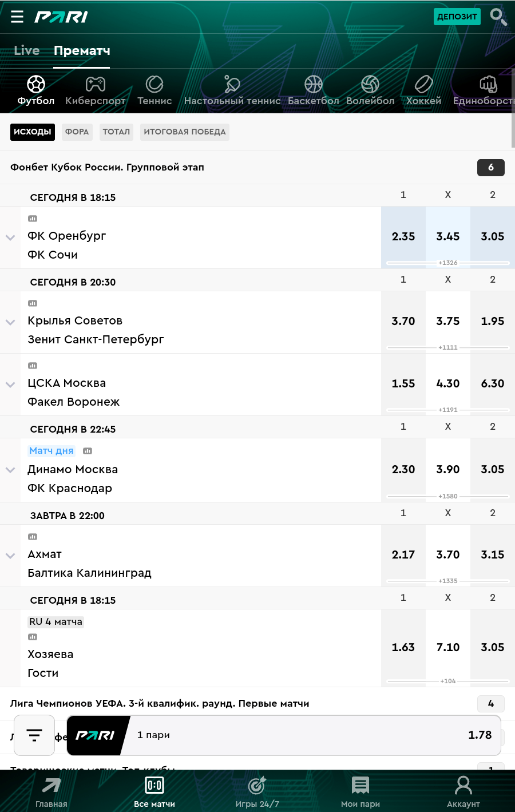
Task: Open the hamburger menu
Action: [17, 17]
